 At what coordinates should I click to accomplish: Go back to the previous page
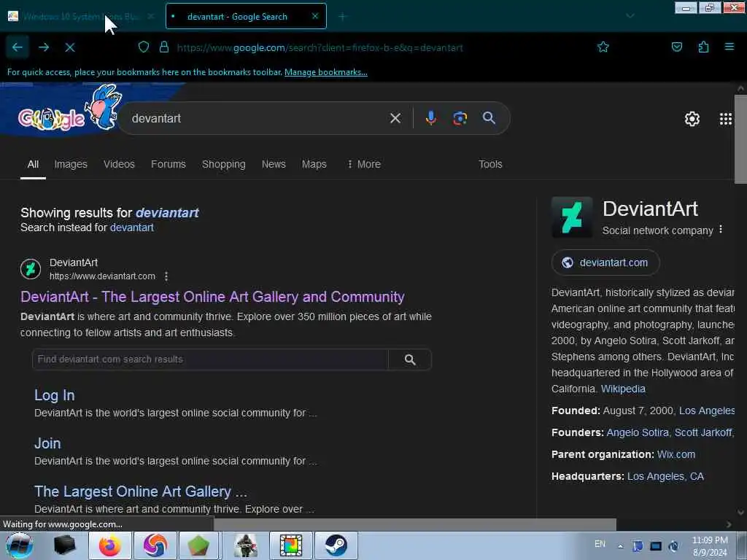[x=18, y=47]
